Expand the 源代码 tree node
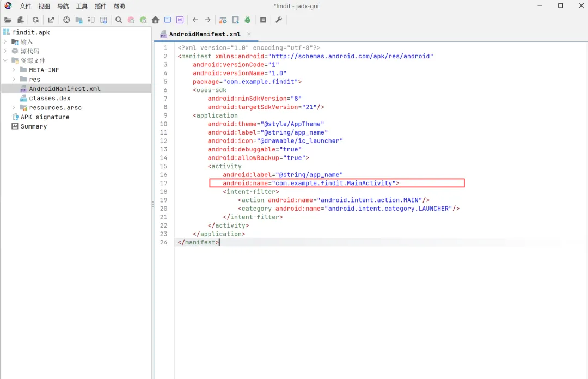This screenshot has width=588, height=379. [5, 51]
